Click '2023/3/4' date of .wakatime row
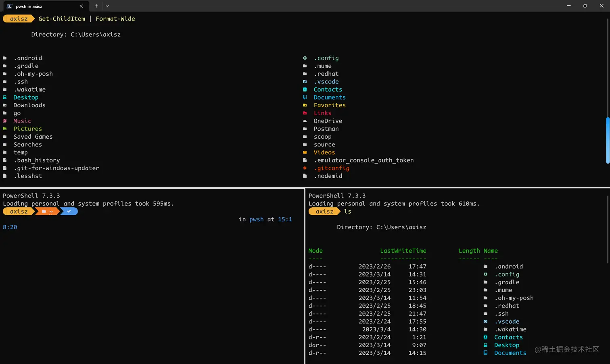Viewport: 610px width, 364px height. point(376,329)
